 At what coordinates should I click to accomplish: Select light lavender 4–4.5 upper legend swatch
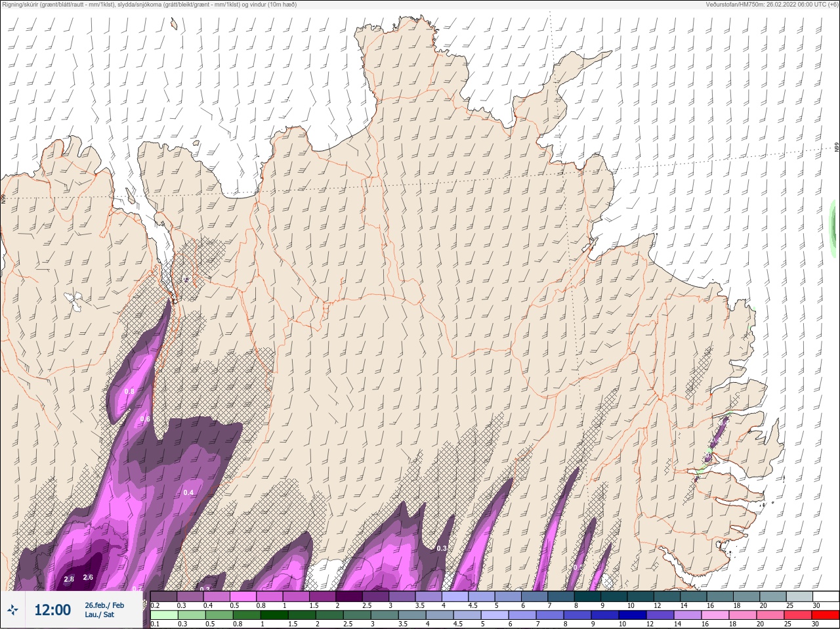point(456,596)
